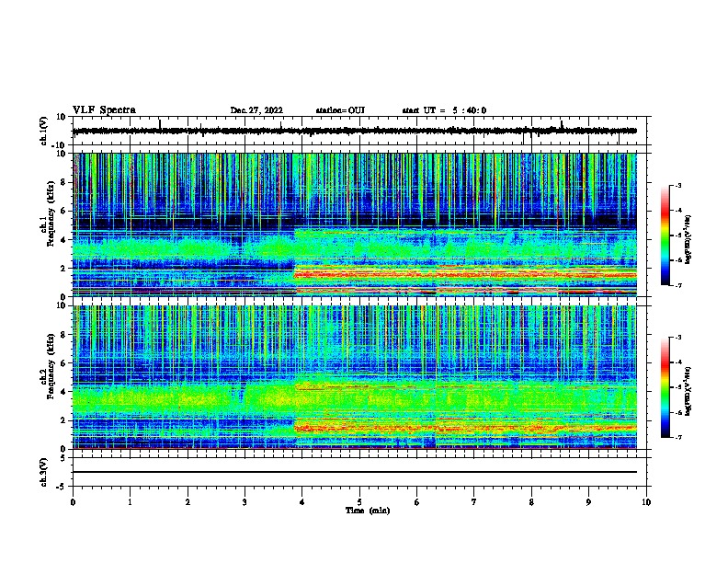Click the "6" kHz tick on ch.2 spectrogram
Screen dimensions: 728x563
point(64,363)
